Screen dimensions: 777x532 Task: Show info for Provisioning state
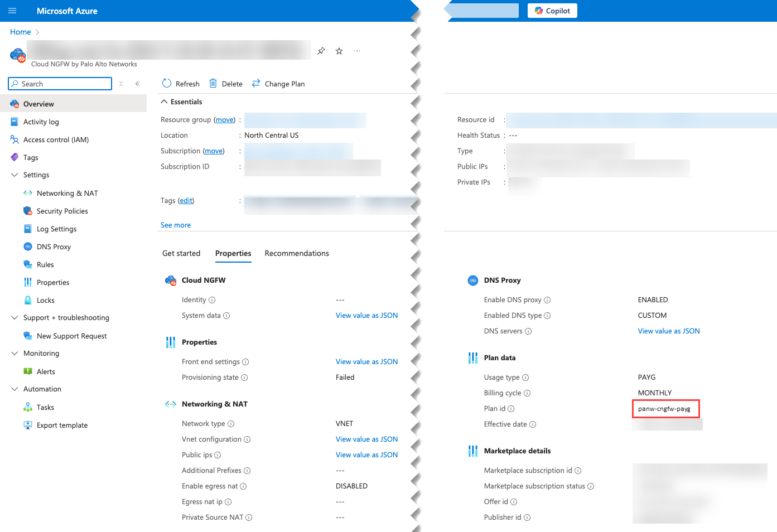[244, 378]
